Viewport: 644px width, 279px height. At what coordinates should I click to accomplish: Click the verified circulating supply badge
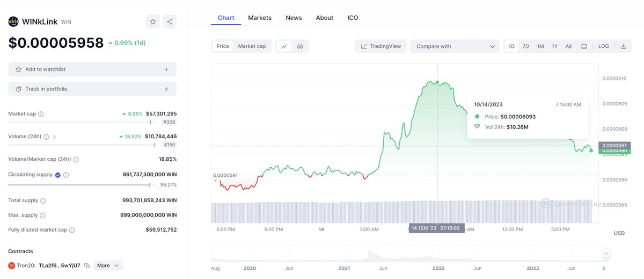pyautogui.click(x=57, y=175)
